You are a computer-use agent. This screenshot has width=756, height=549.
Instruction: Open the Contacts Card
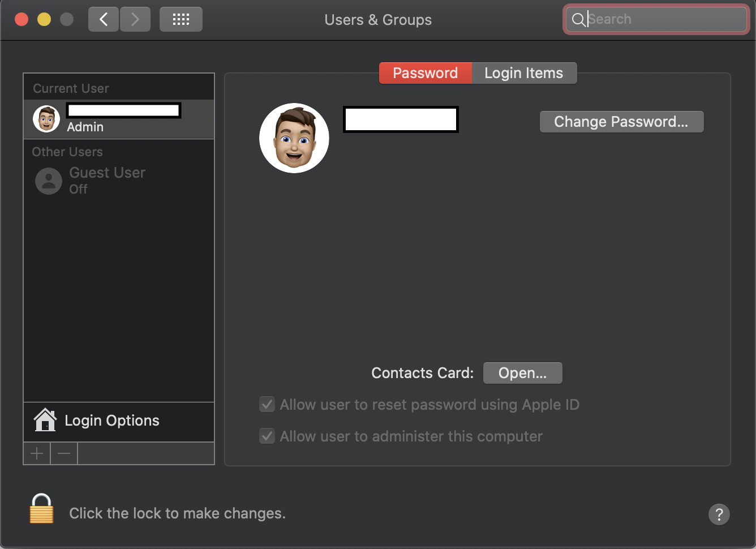pyautogui.click(x=522, y=373)
